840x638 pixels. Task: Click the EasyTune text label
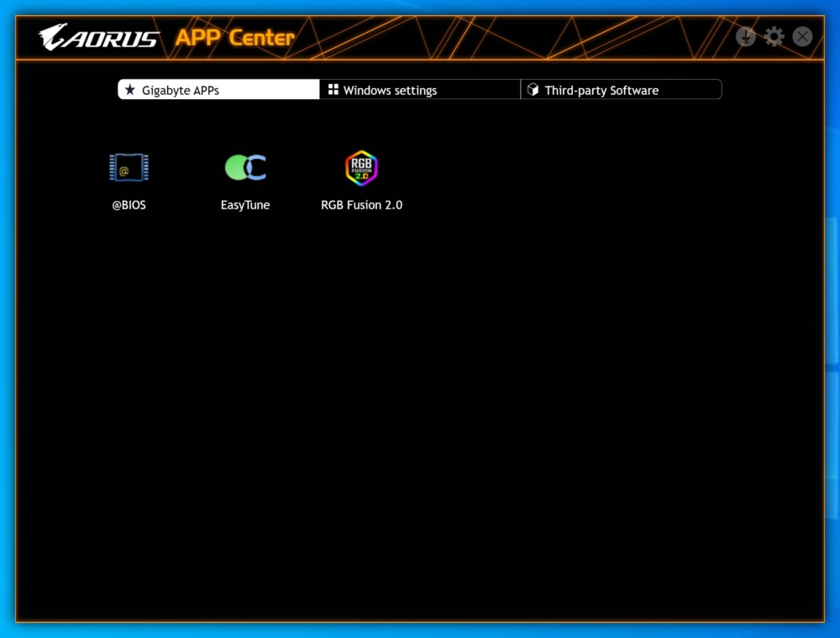point(245,205)
